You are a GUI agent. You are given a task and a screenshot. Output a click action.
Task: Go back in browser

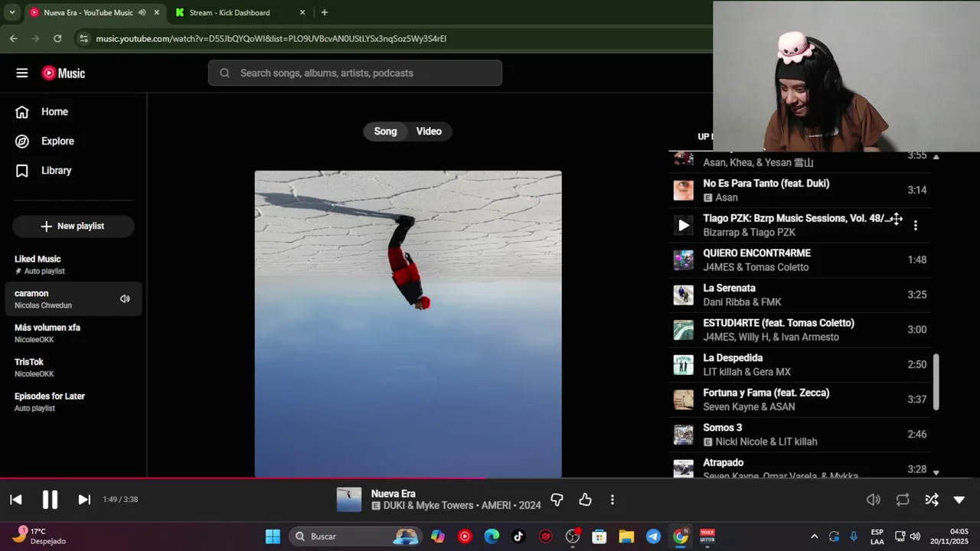tap(13, 38)
